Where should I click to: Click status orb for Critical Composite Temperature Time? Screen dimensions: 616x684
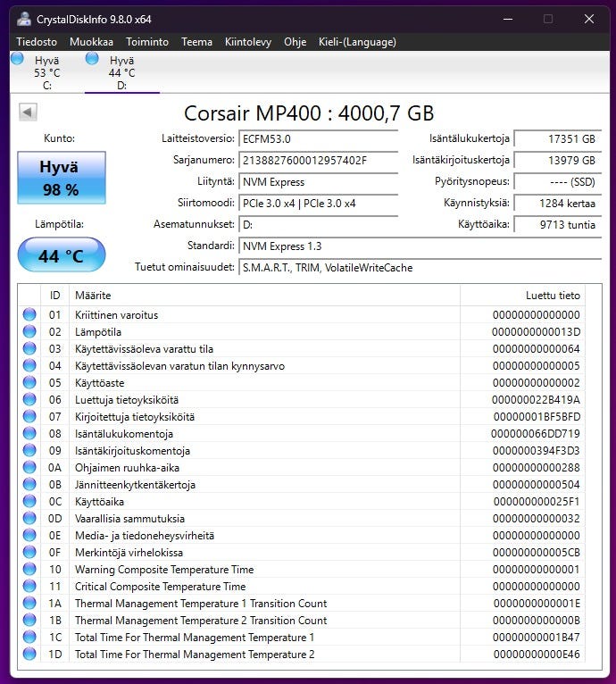click(x=29, y=587)
